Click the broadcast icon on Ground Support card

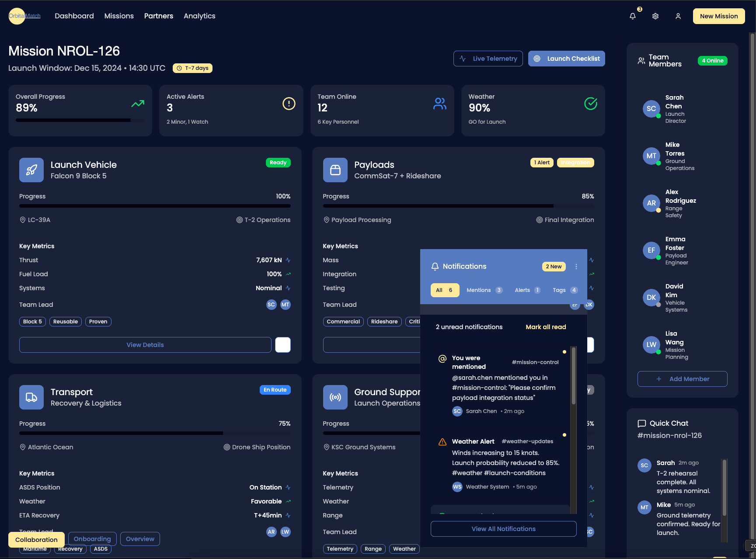point(335,397)
